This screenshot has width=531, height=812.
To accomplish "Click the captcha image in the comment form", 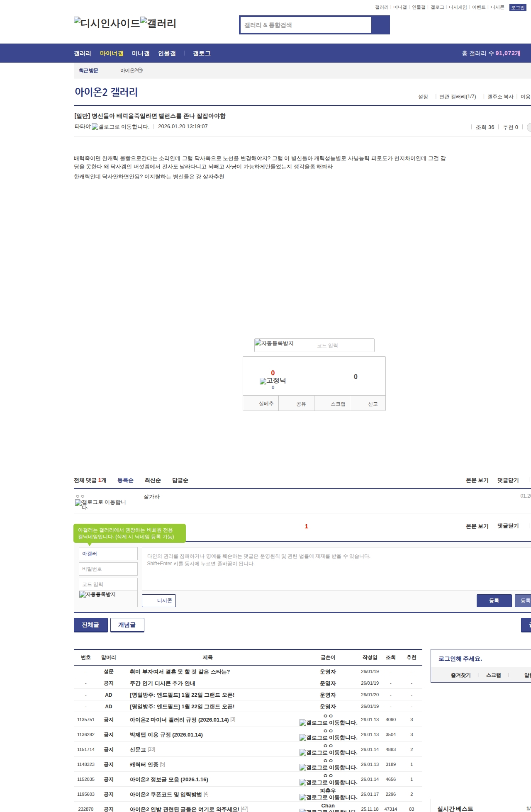I will [x=98, y=595].
